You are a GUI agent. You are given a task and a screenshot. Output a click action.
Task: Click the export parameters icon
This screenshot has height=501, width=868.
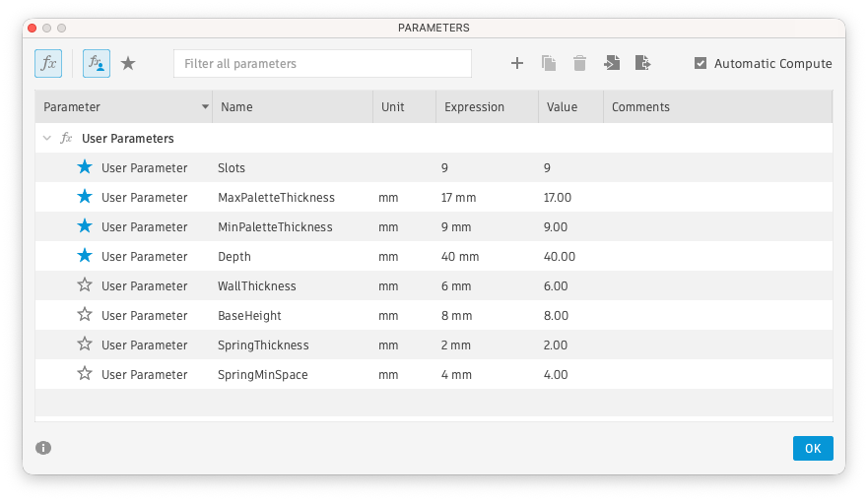tap(642, 64)
